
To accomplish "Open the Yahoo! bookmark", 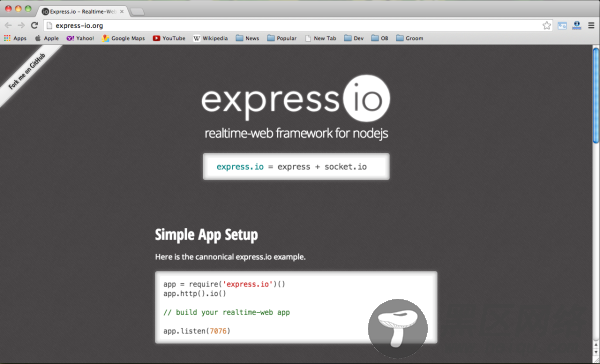I will click(80, 38).
